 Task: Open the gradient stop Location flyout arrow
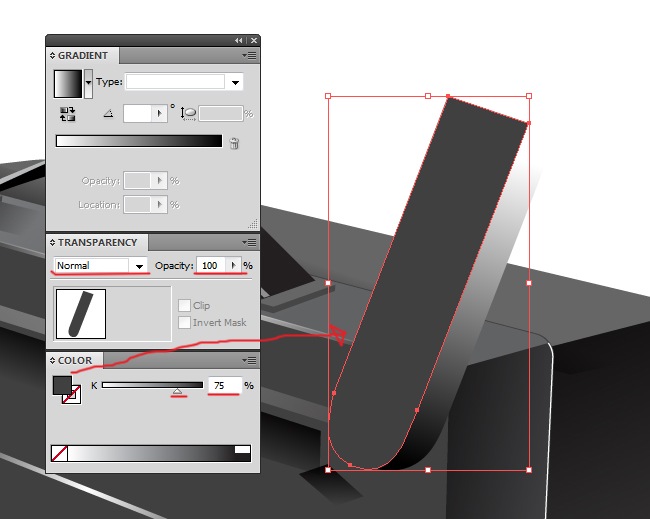coord(160,205)
